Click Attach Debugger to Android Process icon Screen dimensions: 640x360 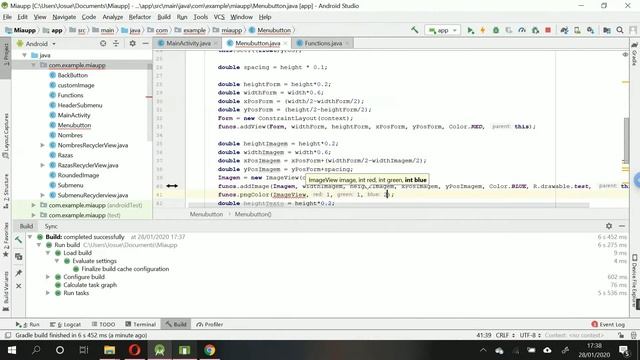click(535, 30)
